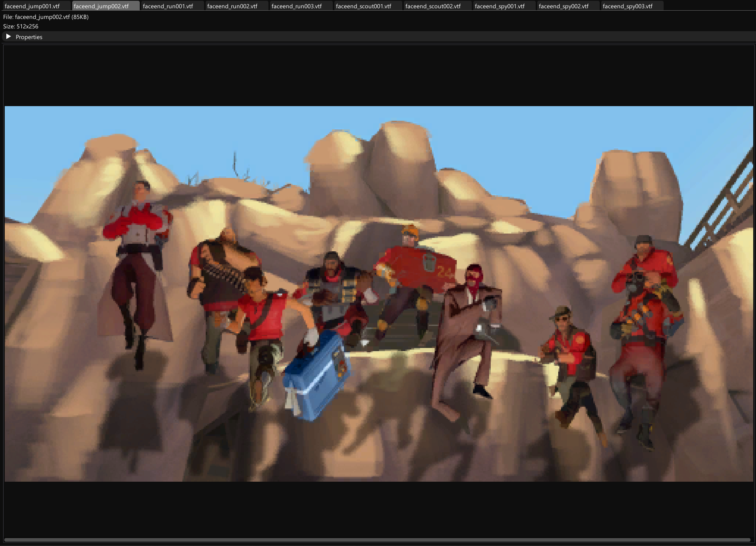Open the faceend_spy001.vtf tab
Viewport: 756px width, 546px height.
(x=504, y=6)
